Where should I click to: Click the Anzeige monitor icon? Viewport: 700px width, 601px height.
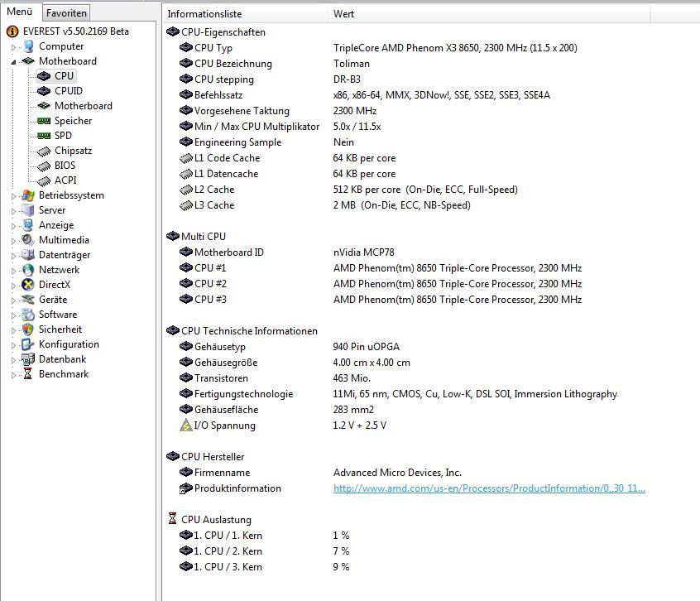[28, 225]
